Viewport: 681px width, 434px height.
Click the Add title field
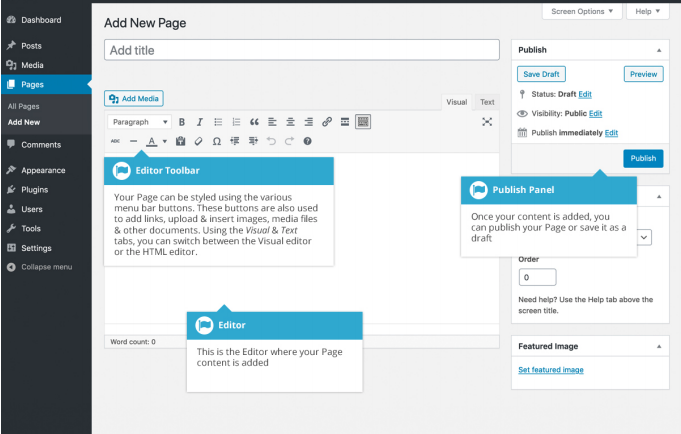pos(302,50)
